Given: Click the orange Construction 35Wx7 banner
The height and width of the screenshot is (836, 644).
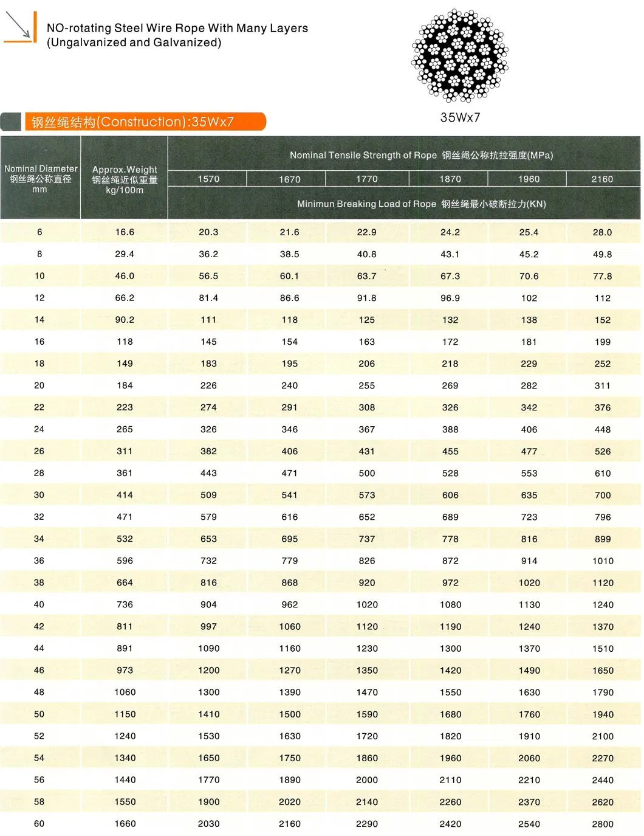Looking at the screenshot, I should click(x=145, y=122).
